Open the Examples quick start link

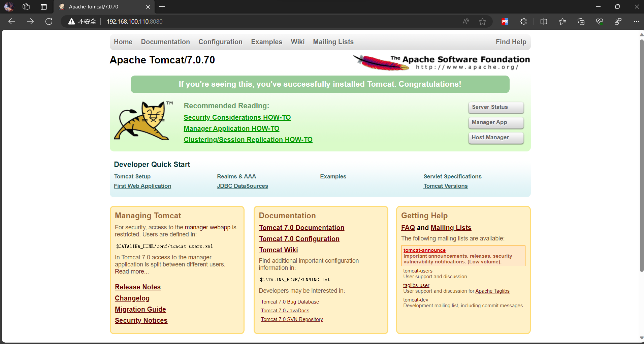coord(333,176)
